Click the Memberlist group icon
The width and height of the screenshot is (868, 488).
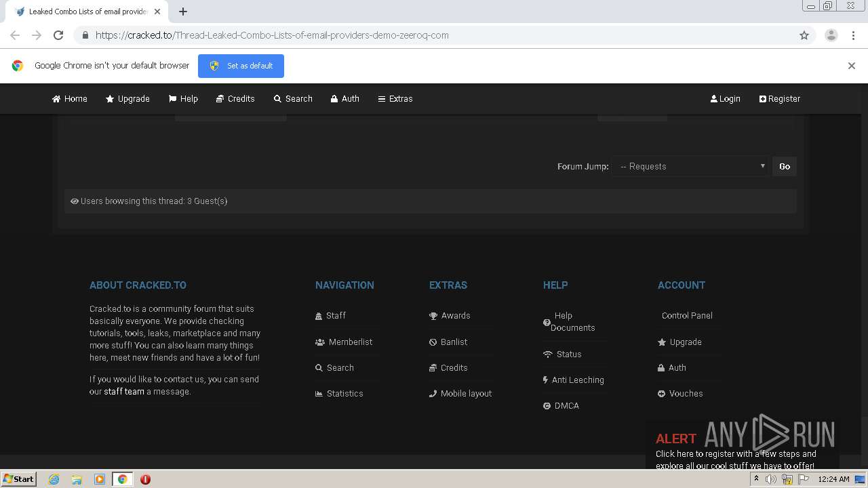(x=320, y=342)
